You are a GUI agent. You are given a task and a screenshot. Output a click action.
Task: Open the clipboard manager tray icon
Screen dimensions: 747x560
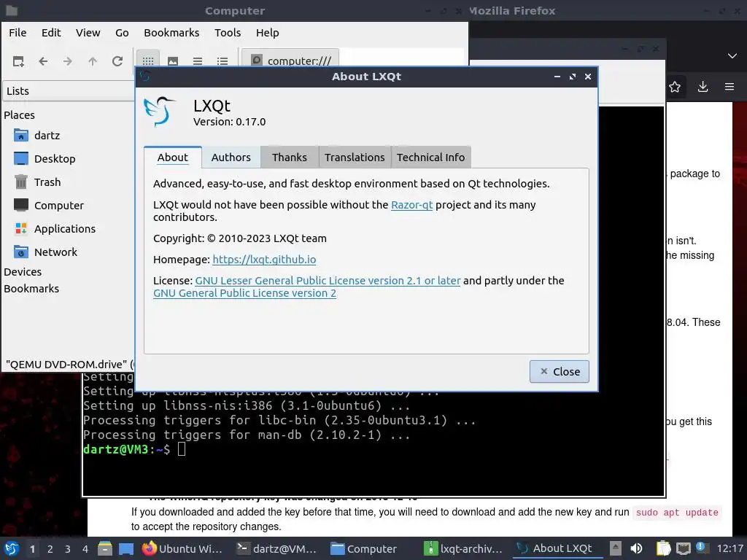tap(663, 548)
